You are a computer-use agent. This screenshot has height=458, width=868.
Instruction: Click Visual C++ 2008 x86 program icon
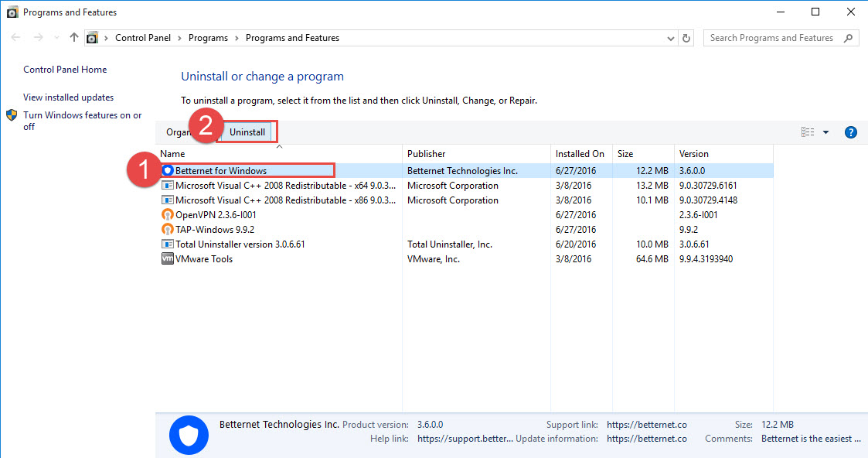click(x=167, y=200)
